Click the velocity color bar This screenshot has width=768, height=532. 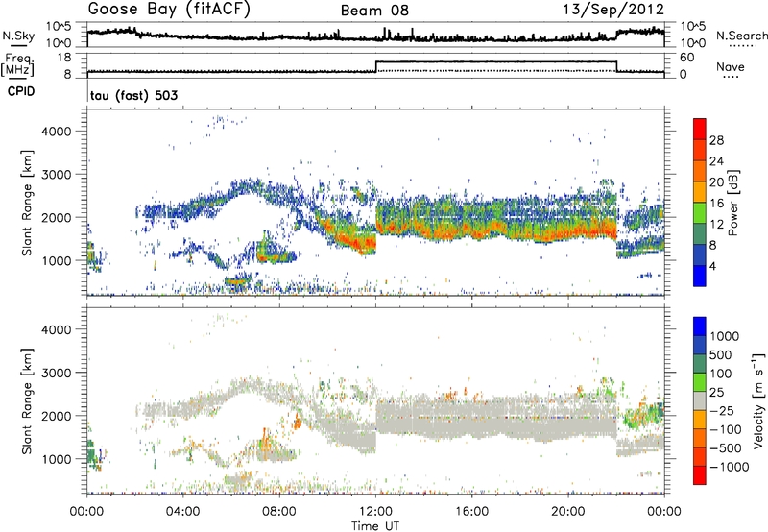700,400
